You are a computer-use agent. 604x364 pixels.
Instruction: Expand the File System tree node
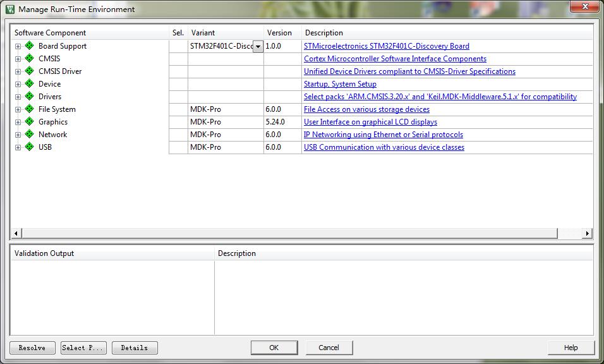click(18, 109)
